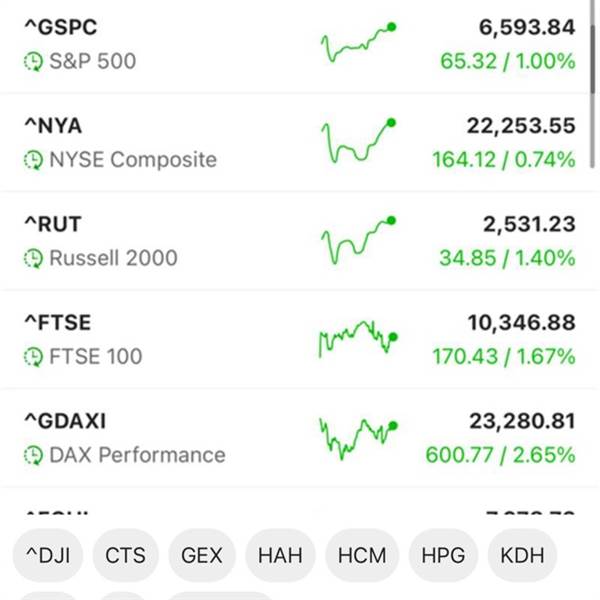The width and height of the screenshot is (600, 600).
Task: Click the clock icon beside FTSE 100
Action: coord(33,356)
